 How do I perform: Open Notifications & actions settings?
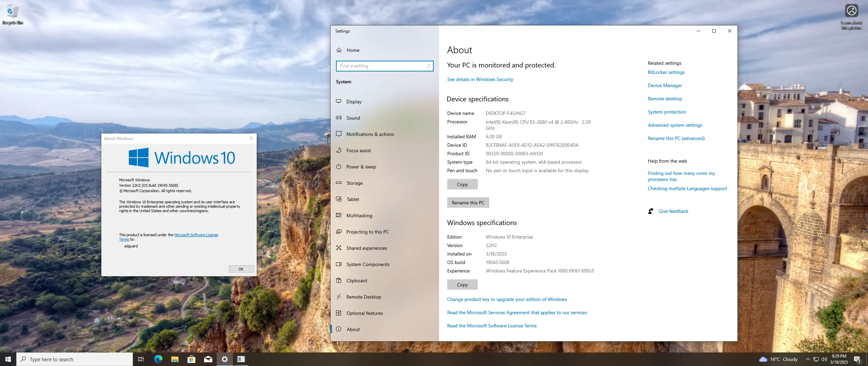[370, 134]
